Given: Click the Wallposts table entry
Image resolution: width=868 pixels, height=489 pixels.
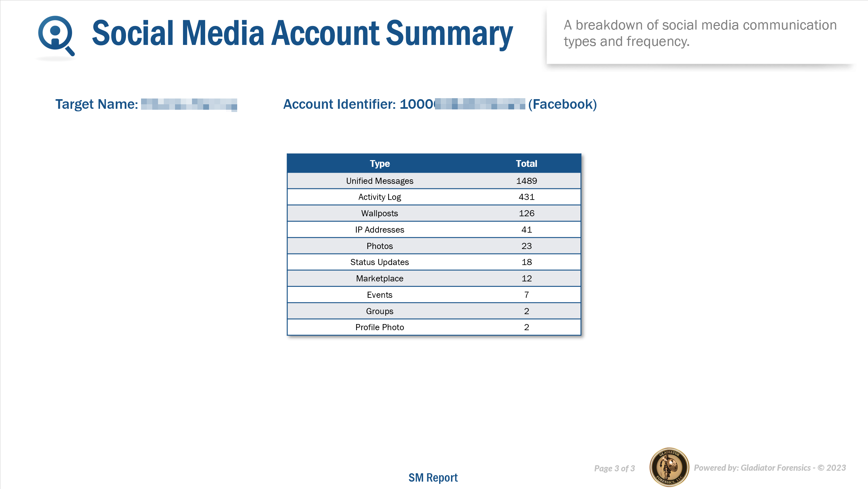Looking at the screenshot, I should (x=380, y=213).
